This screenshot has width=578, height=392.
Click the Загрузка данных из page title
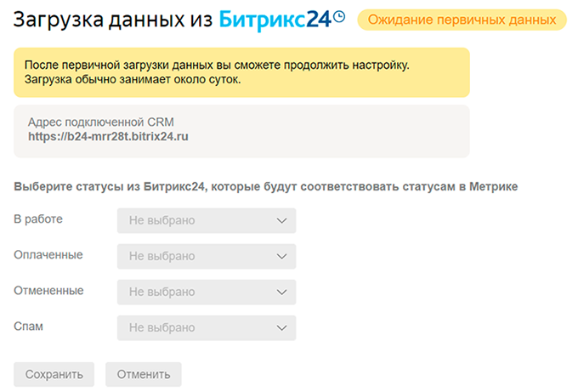pos(112,20)
